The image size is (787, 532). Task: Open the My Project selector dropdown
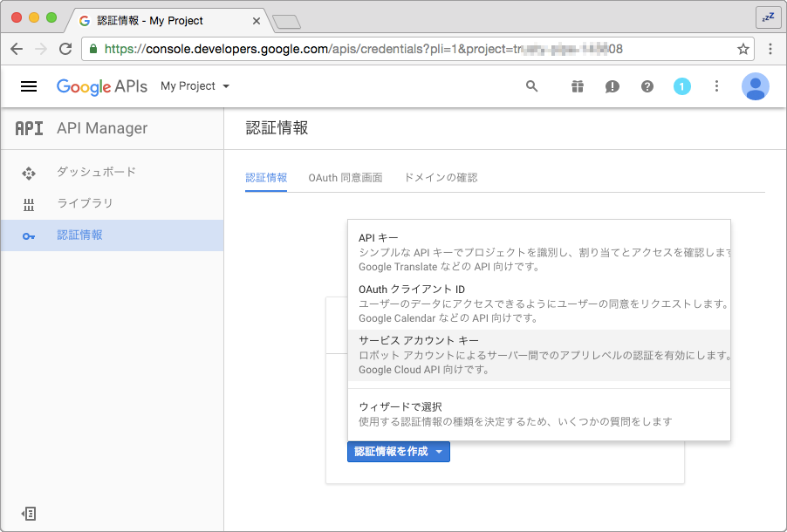click(195, 86)
